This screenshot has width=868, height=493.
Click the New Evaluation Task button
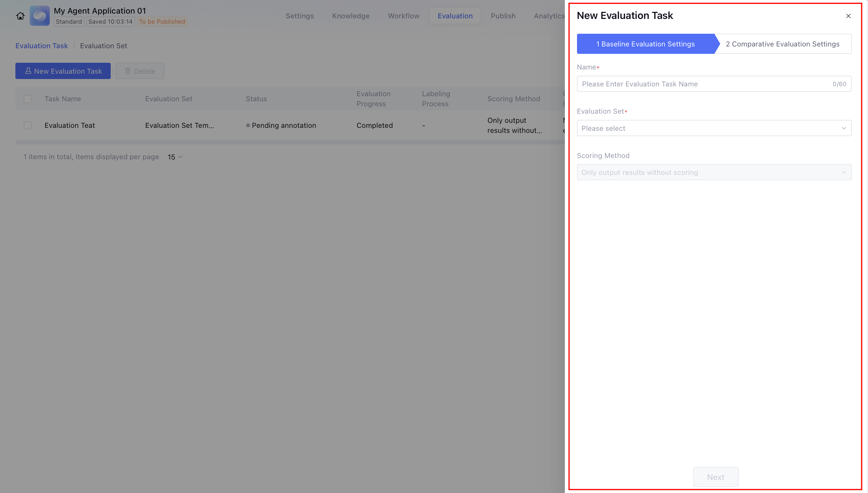(63, 71)
